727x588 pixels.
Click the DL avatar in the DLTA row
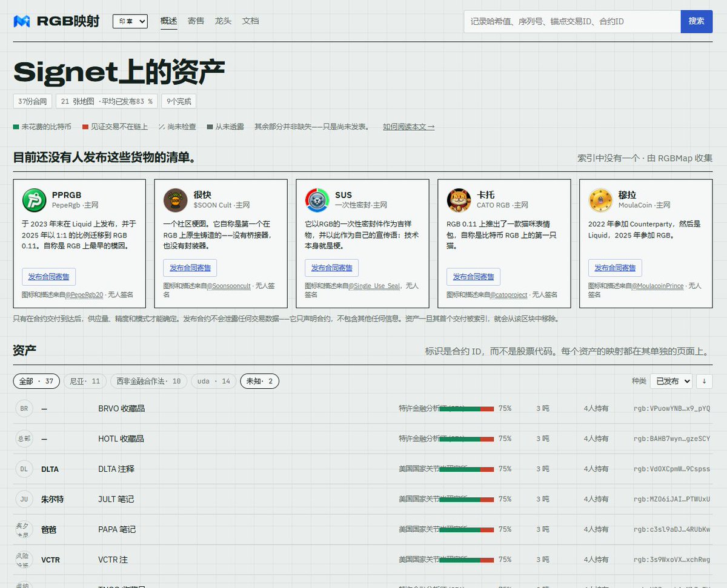click(x=24, y=469)
